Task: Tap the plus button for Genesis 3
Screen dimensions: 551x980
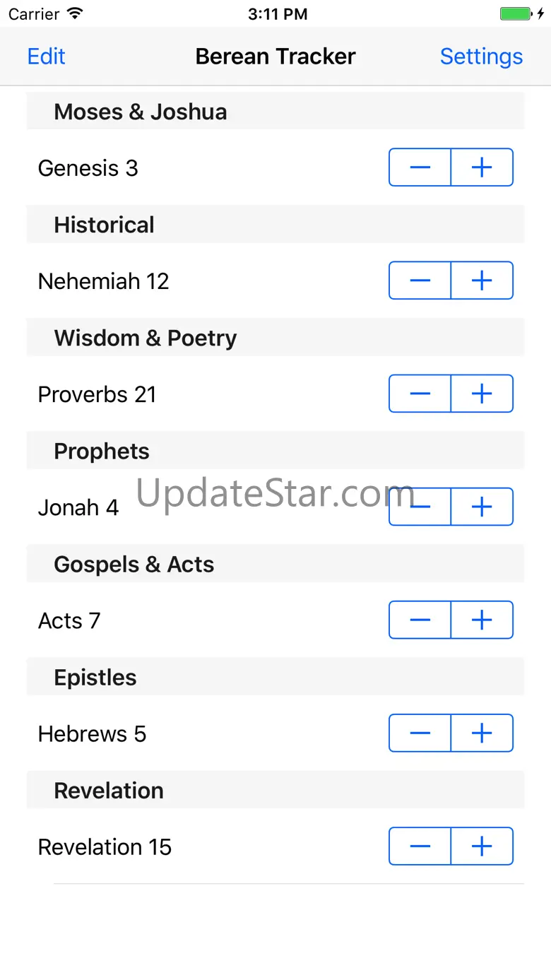Action: (482, 167)
